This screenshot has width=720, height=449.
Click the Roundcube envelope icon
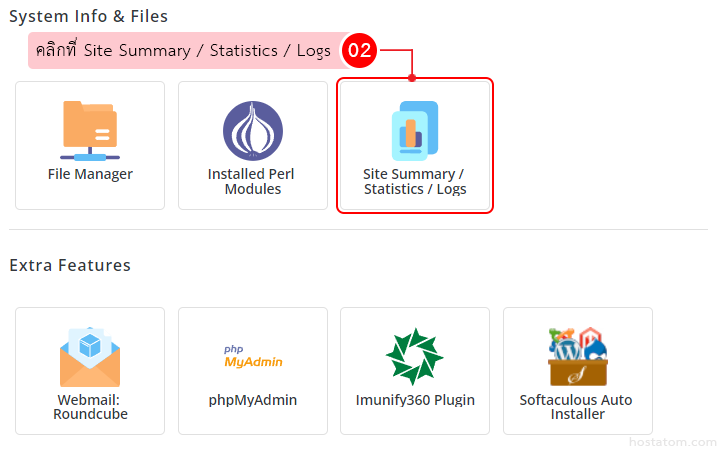pos(90,357)
